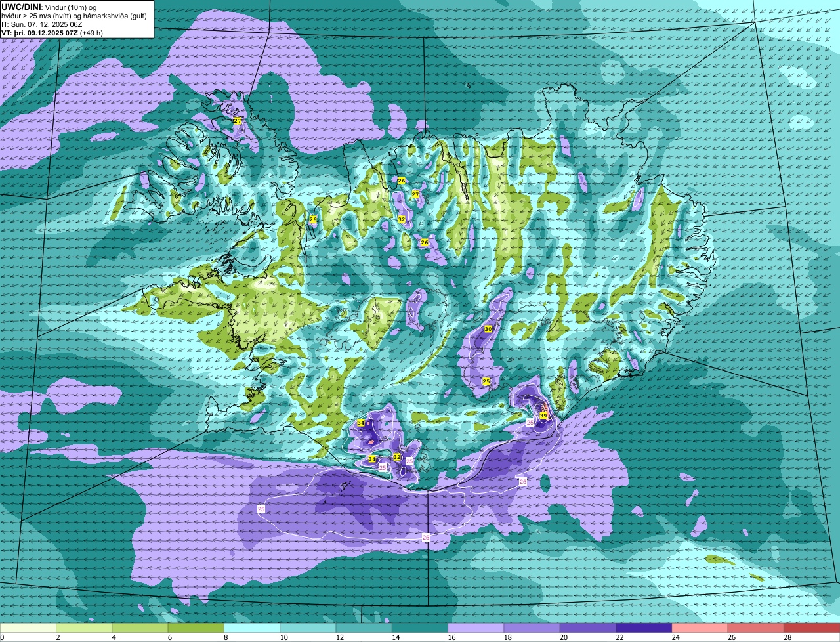Select the 8–10 m/s light cyan legend swatch
This screenshot has width=840, height=642.
[252, 628]
